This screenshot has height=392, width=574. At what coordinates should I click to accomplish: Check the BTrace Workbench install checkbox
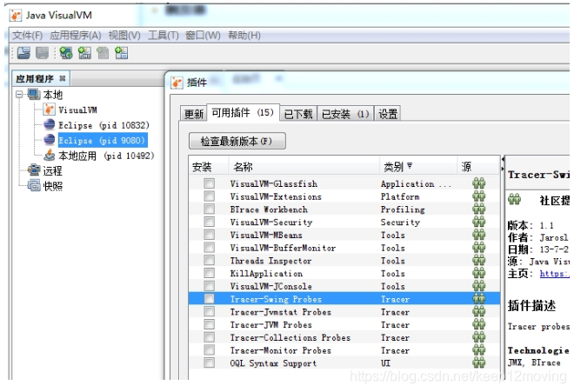click(210, 209)
